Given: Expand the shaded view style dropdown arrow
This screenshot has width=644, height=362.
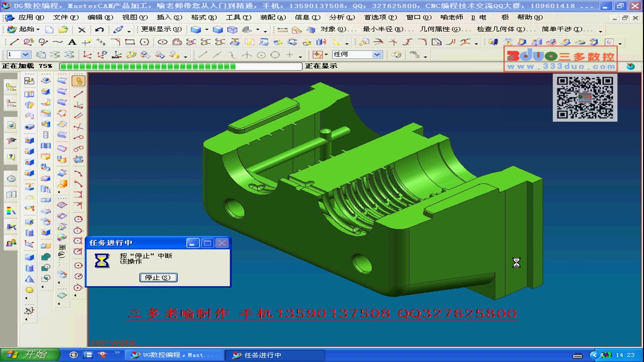Looking at the screenshot, I should tap(207, 30).
